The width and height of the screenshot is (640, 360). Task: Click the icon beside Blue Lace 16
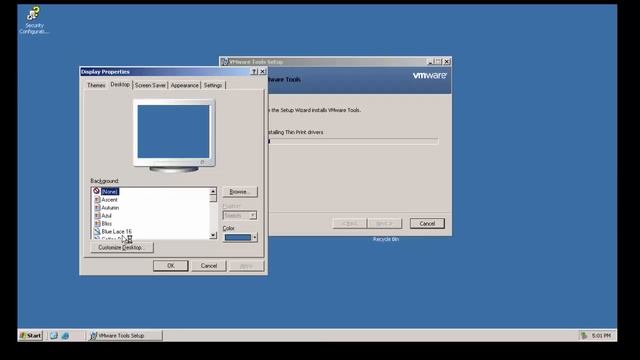click(x=97, y=231)
